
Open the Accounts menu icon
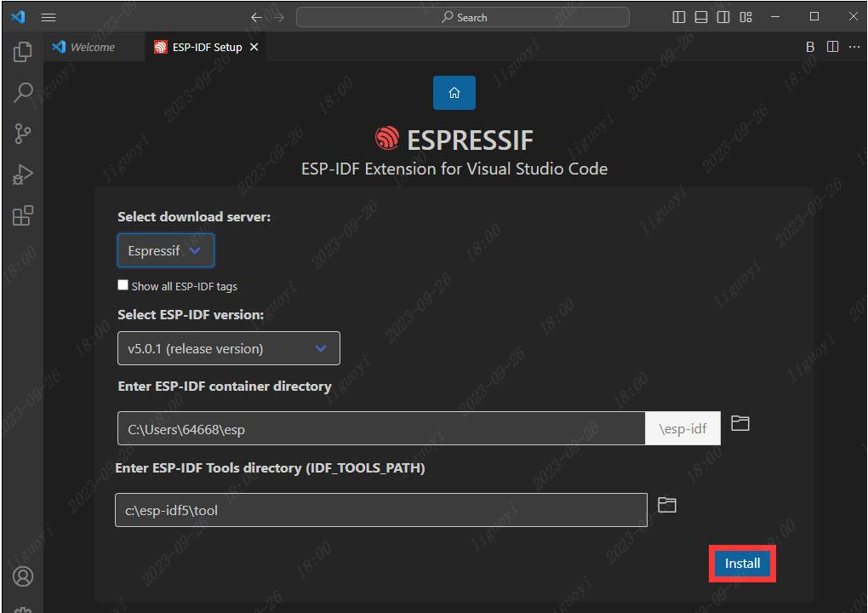click(x=23, y=576)
